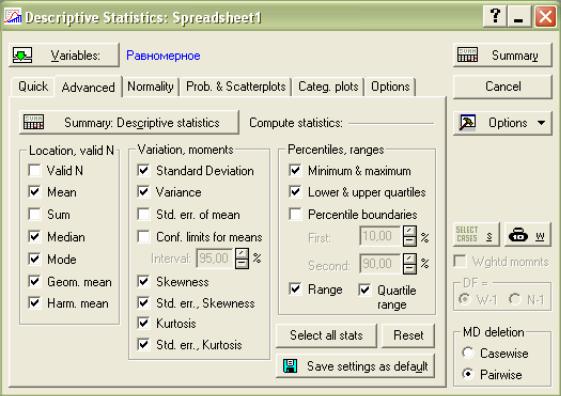Click the First percentile 10,00 field
The image size is (561, 396).
pyautogui.click(x=380, y=236)
